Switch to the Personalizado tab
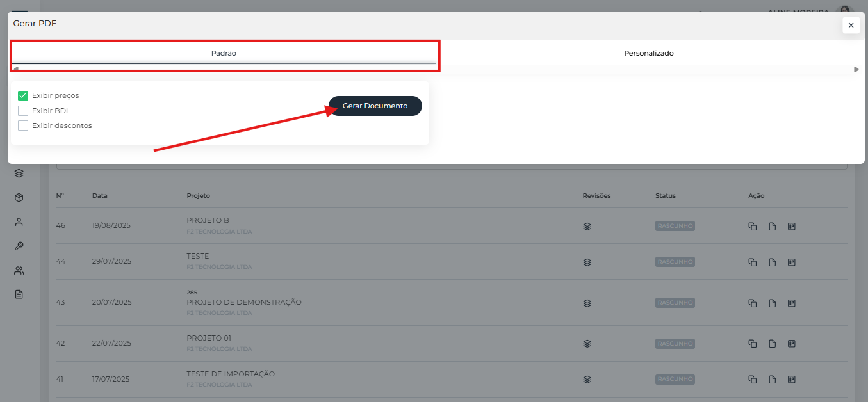 648,54
